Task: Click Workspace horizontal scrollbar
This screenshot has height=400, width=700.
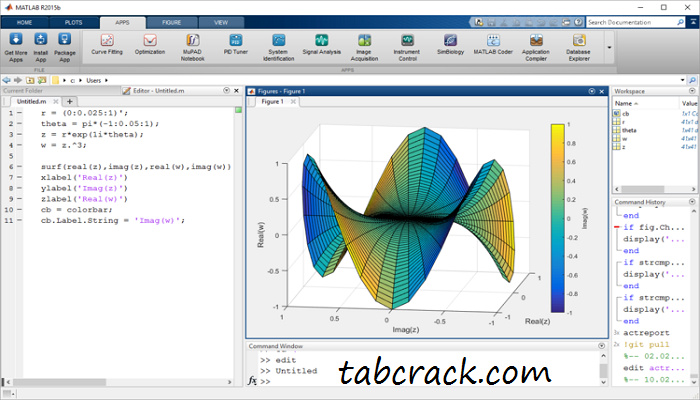Action: (x=642, y=189)
